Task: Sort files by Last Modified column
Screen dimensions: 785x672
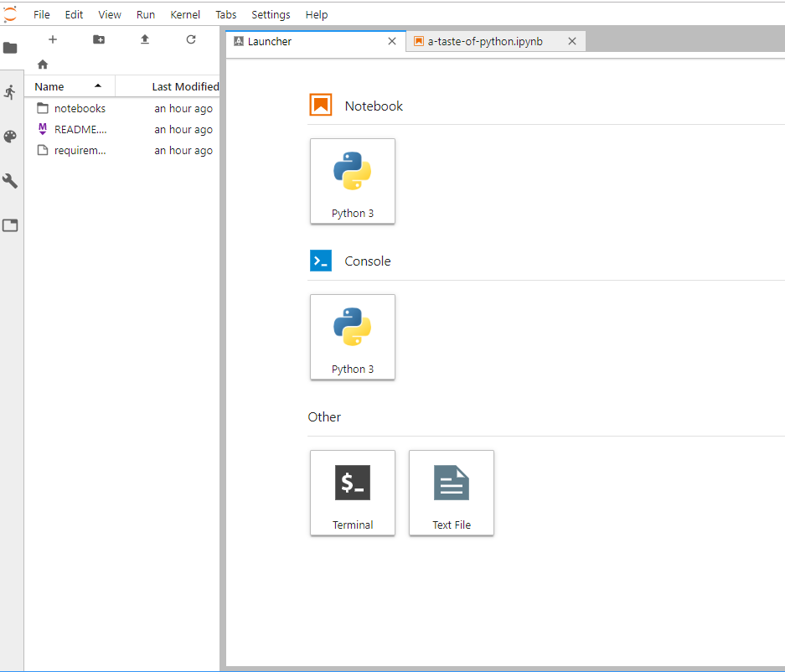Action: tap(168, 86)
